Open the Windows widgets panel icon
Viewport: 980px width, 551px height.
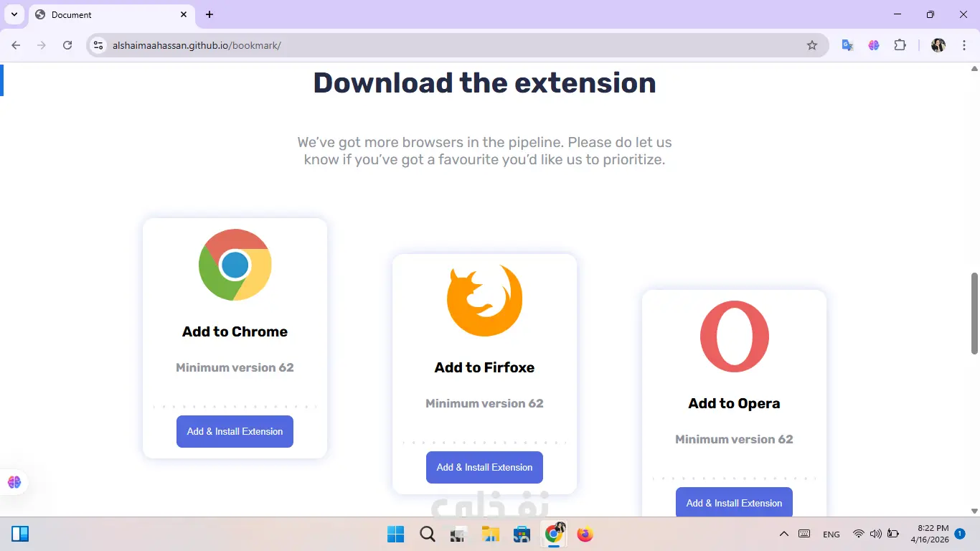click(x=20, y=534)
